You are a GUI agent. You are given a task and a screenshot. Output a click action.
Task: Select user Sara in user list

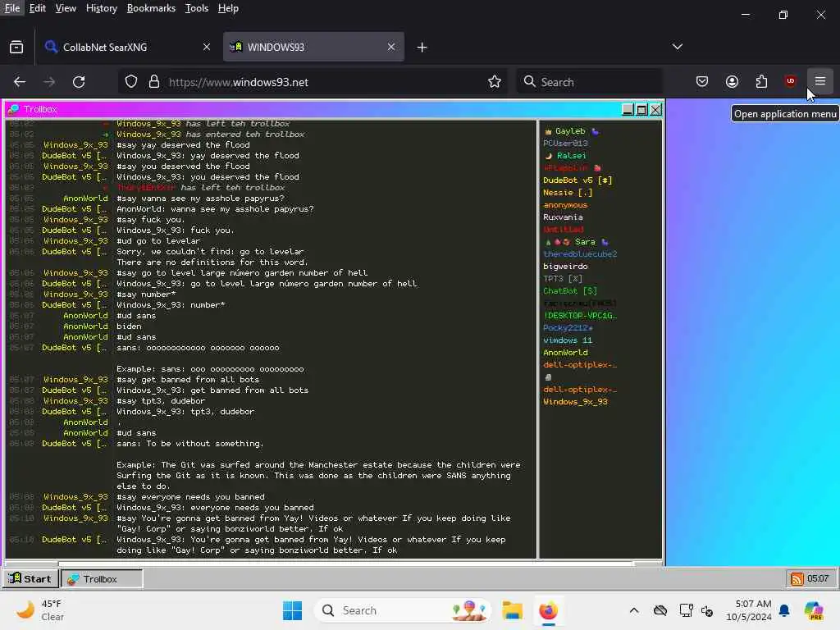pyautogui.click(x=584, y=242)
